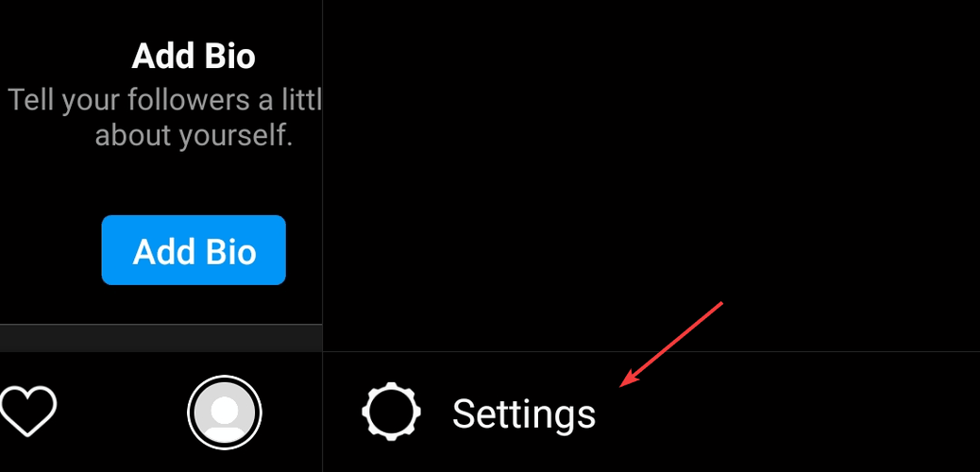
Task: Open the profile avatar tab
Action: 225,413
